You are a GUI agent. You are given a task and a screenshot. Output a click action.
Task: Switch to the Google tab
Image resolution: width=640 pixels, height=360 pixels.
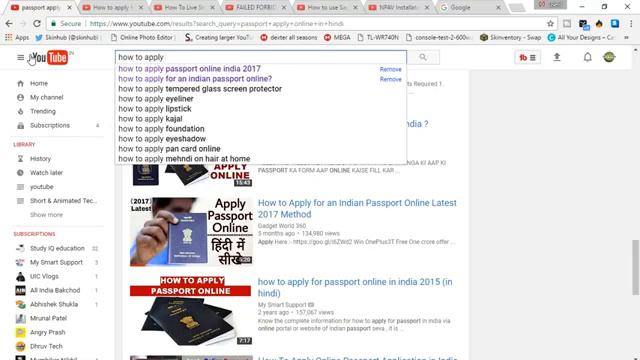point(470,7)
